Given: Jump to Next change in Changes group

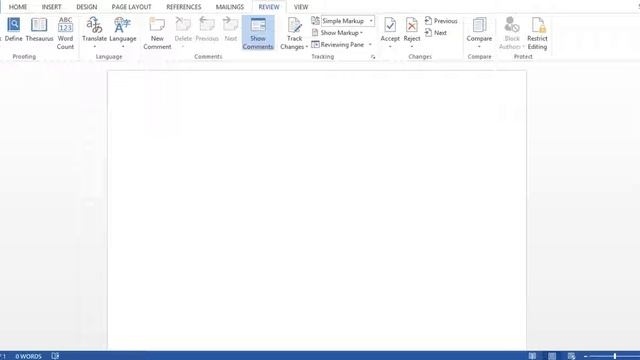Looking at the screenshot, I should tap(436, 33).
